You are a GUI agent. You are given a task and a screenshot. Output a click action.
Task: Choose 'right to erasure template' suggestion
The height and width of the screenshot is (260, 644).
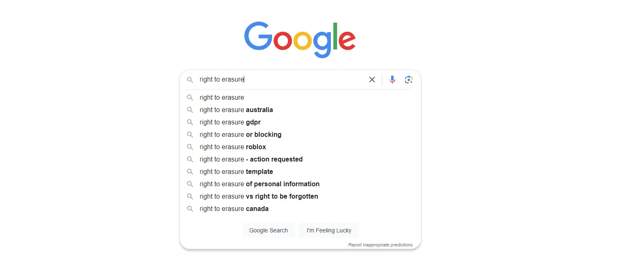[236, 172]
